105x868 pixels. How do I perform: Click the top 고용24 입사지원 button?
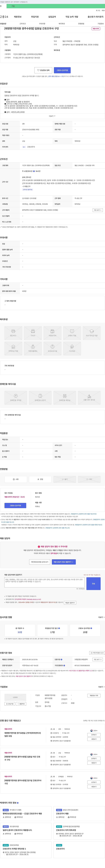click(62, 70)
